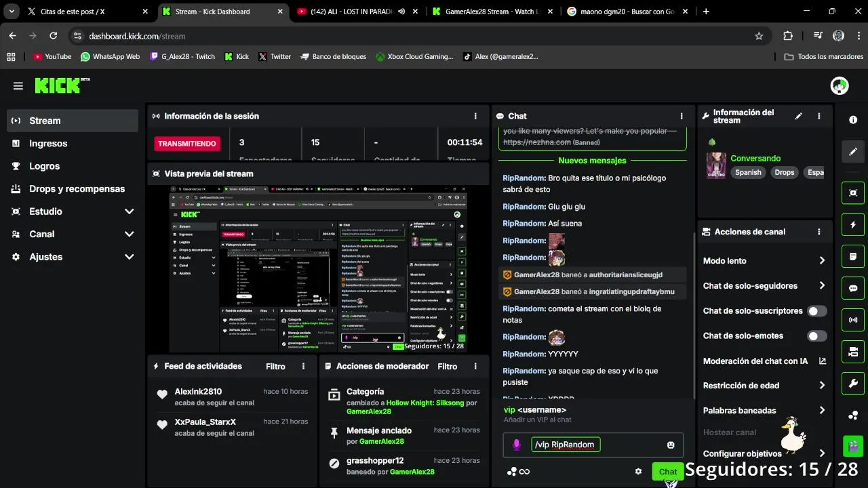Open Drops y recompensas in the sidebar
The width and height of the screenshot is (868, 488).
[x=73, y=188]
